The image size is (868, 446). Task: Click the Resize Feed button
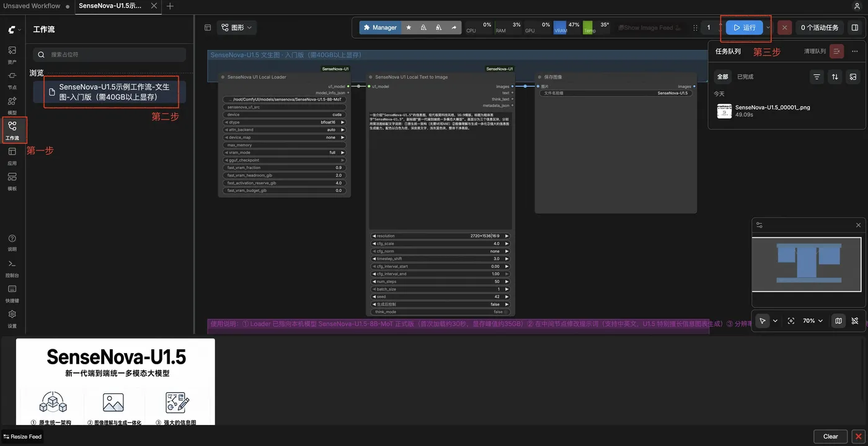coord(22,437)
